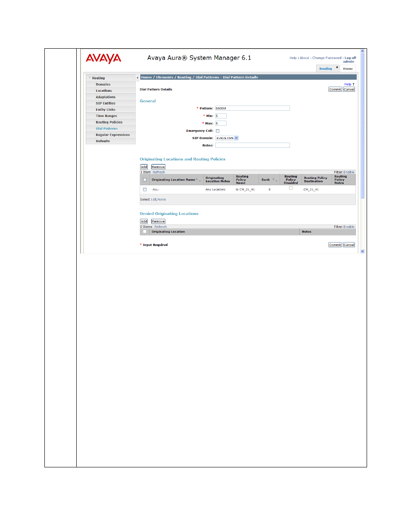The height and width of the screenshot is (532, 411).
Task: Click the Home breadcrumb link
Action: click(x=146, y=78)
